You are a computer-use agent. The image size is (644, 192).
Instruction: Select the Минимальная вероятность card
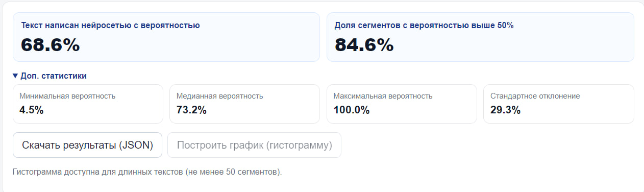pos(88,104)
